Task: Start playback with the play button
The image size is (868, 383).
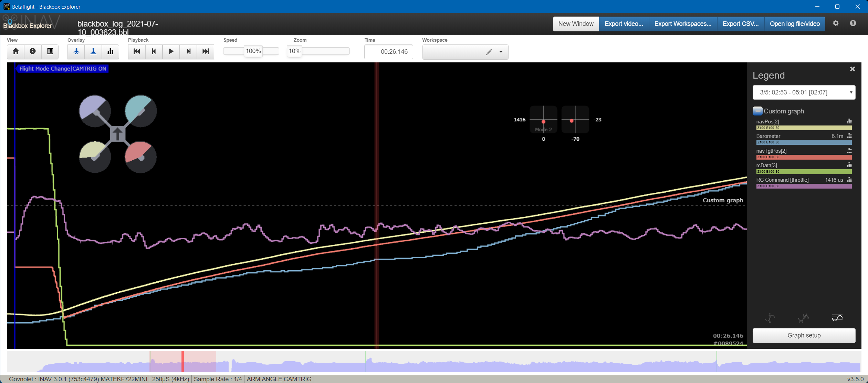Action: 171,51
